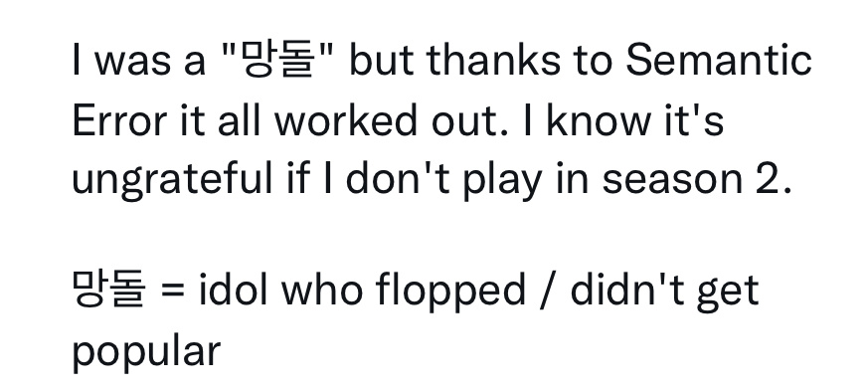Click the word "ungrateful"
The height and width of the screenshot is (392, 868).
(173, 180)
